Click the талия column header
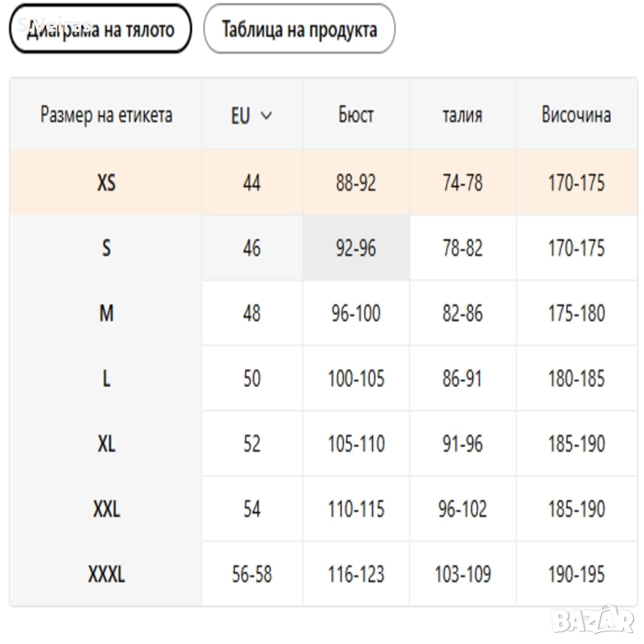The height and width of the screenshot is (644, 644). (462, 116)
